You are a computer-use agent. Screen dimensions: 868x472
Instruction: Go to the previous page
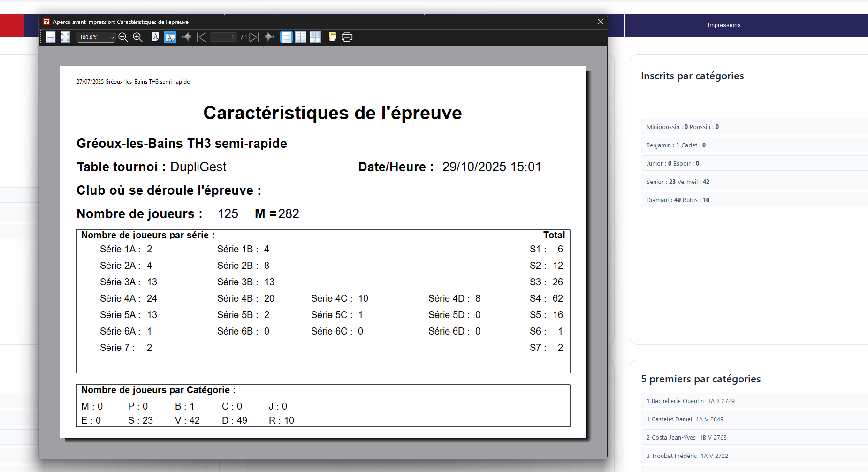202,38
